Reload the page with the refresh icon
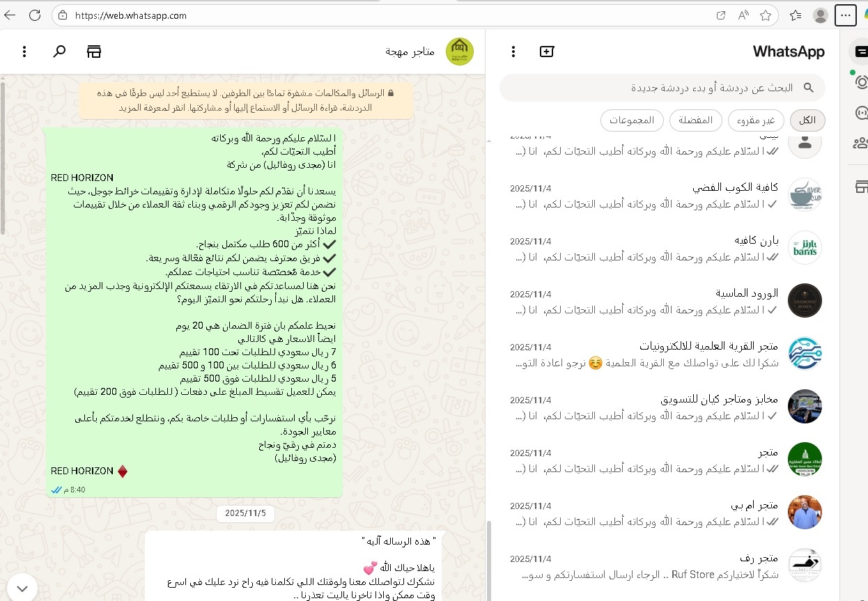Viewport: 868px width, 601px height. [36, 15]
